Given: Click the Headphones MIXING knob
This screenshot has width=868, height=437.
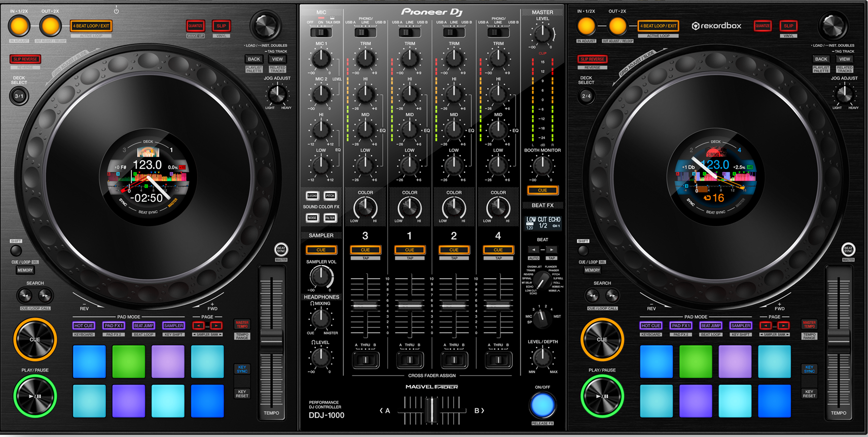Looking at the screenshot, I should (x=320, y=319).
